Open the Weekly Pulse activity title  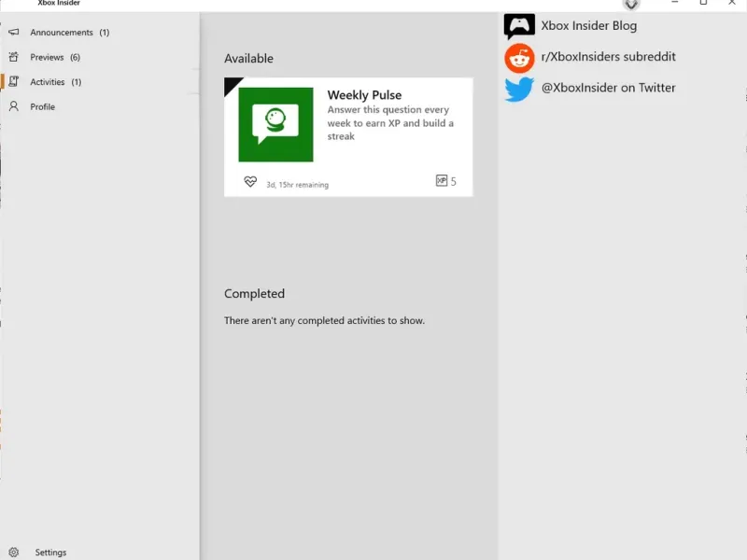coord(364,95)
